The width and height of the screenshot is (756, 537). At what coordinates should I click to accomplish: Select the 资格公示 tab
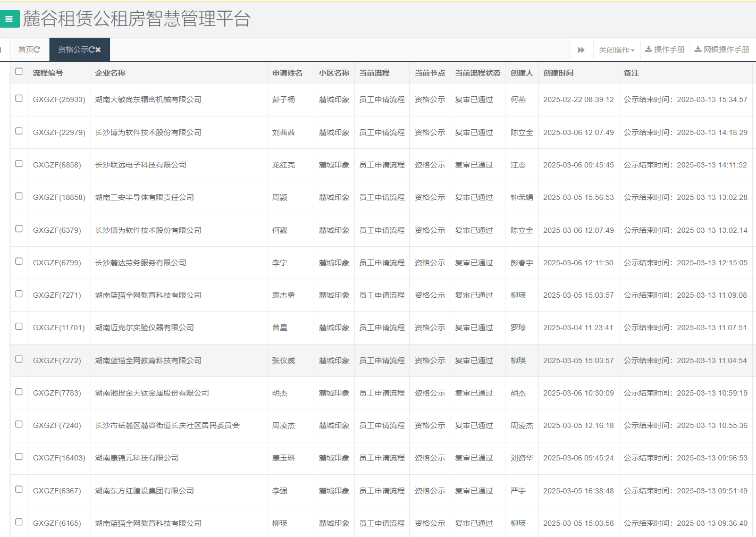[x=73, y=49]
